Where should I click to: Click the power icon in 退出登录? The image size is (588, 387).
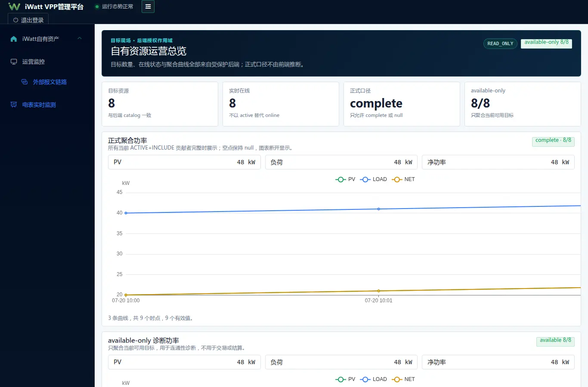tap(16, 20)
